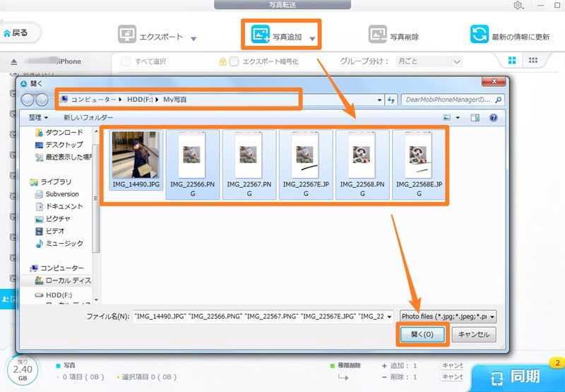Image resolution: width=565 pixels, height=392 pixels.
Task: Select the IMG_14490.JPG thumbnail
Action: [x=136, y=160]
